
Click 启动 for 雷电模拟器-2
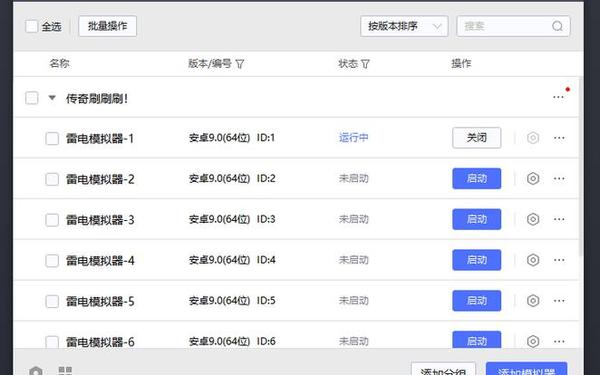pos(476,178)
